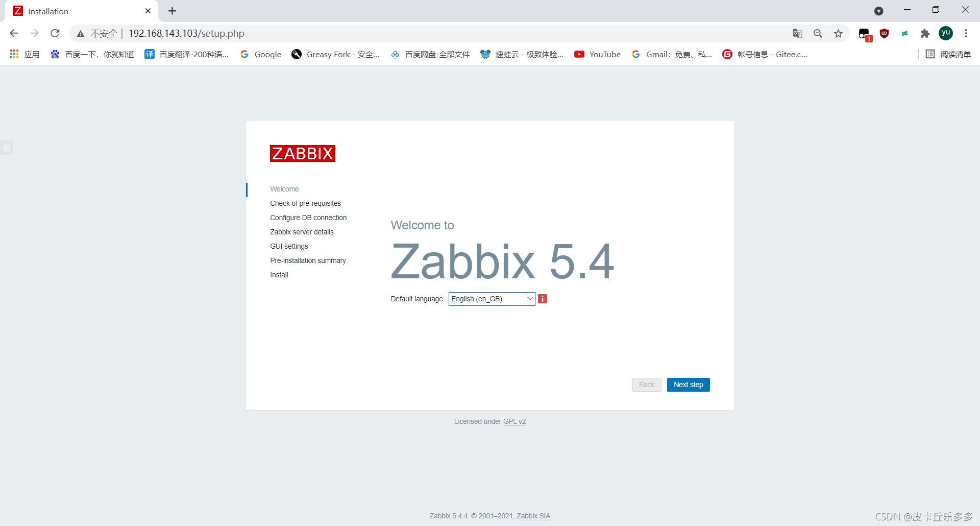Open the Zabbix SIA footer link
This screenshot has width=980, height=526.
click(x=533, y=516)
